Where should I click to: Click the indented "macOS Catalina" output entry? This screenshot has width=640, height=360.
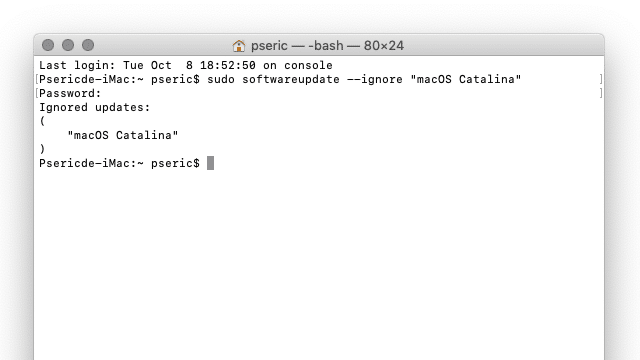(x=123, y=135)
